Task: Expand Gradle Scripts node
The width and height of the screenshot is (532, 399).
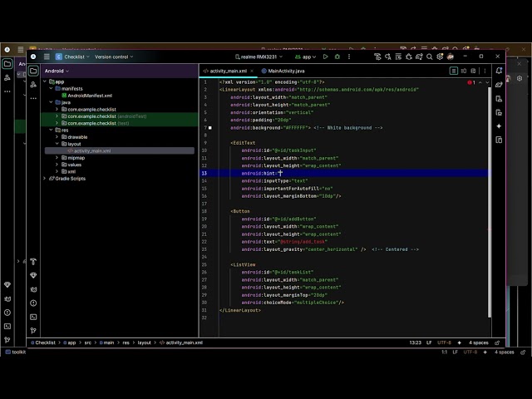Action: pyautogui.click(x=44, y=179)
